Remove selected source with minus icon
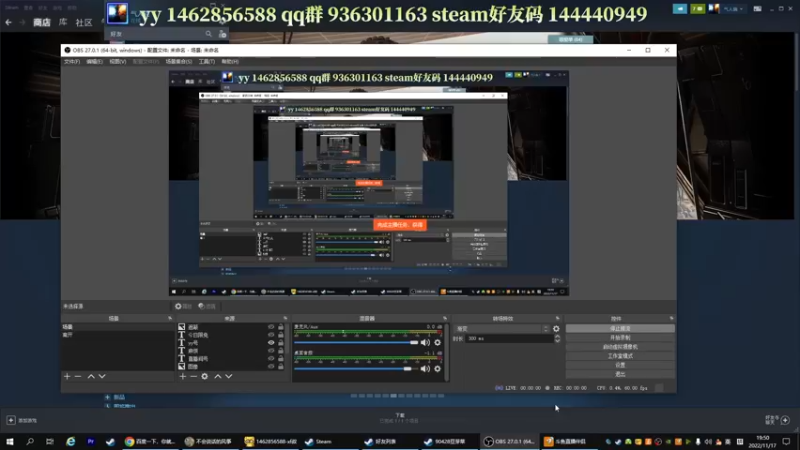Viewport: 800px width, 450px height. [193, 376]
